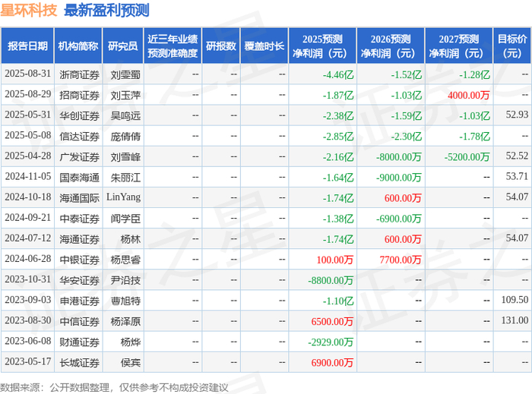Select 浙商证券 institution cell
The width and height of the screenshot is (532, 394).
79,74
